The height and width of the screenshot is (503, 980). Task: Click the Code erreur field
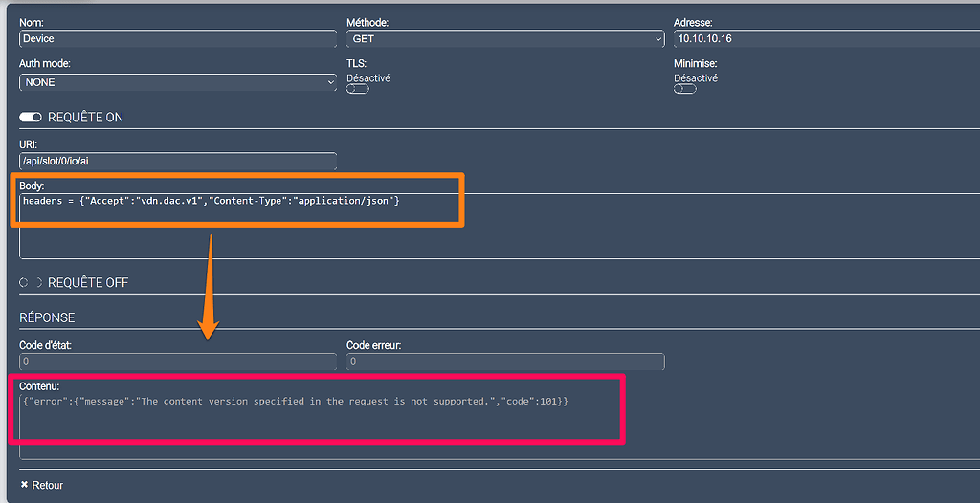pos(505,361)
